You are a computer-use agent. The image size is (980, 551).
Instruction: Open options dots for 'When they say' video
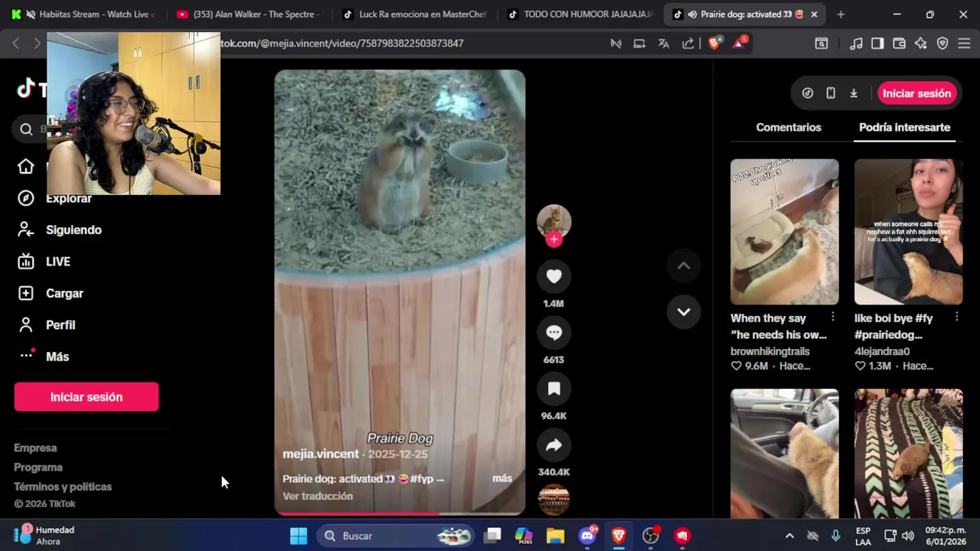(833, 317)
